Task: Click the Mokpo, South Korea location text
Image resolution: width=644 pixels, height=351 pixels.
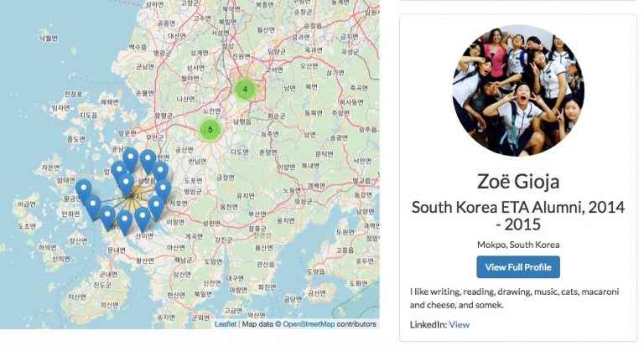Action: tap(518, 245)
